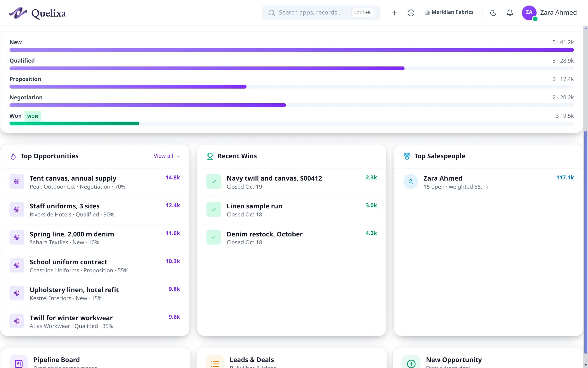Click '15 open · weighted 55.1k' text
Screen dimensions: 588x368
tap(455, 187)
